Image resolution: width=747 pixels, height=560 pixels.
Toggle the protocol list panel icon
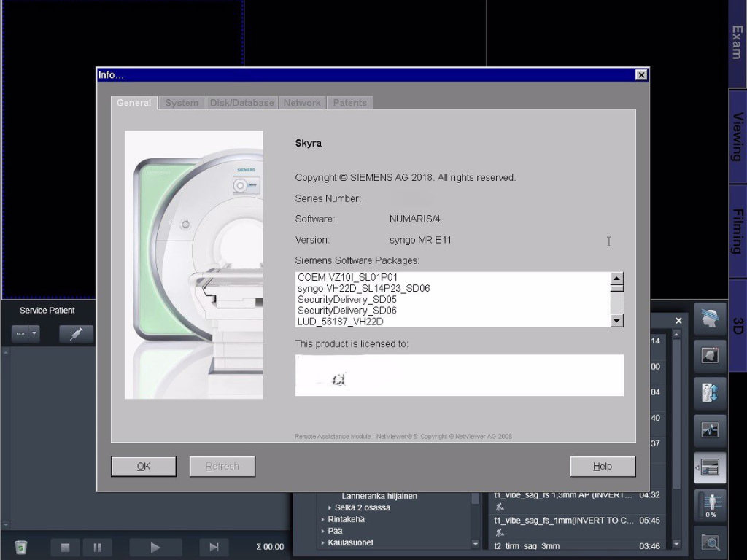pos(710,467)
